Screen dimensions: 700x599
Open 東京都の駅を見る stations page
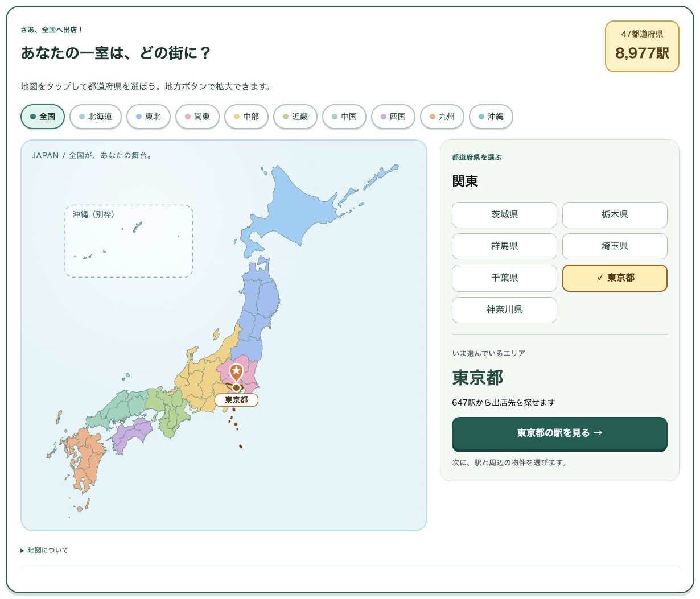(559, 433)
